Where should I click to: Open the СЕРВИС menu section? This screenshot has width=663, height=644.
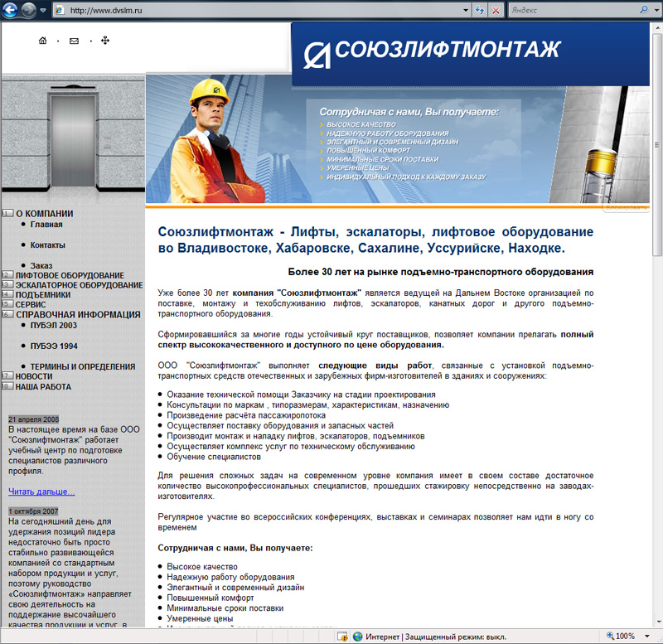(x=31, y=304)
